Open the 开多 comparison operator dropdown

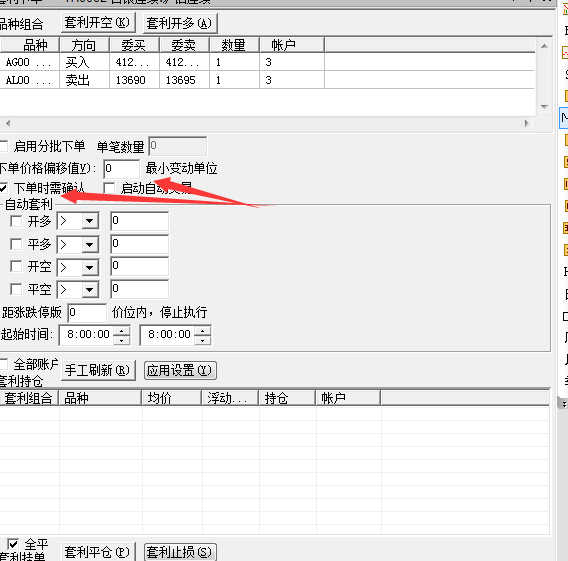[90, 221]
